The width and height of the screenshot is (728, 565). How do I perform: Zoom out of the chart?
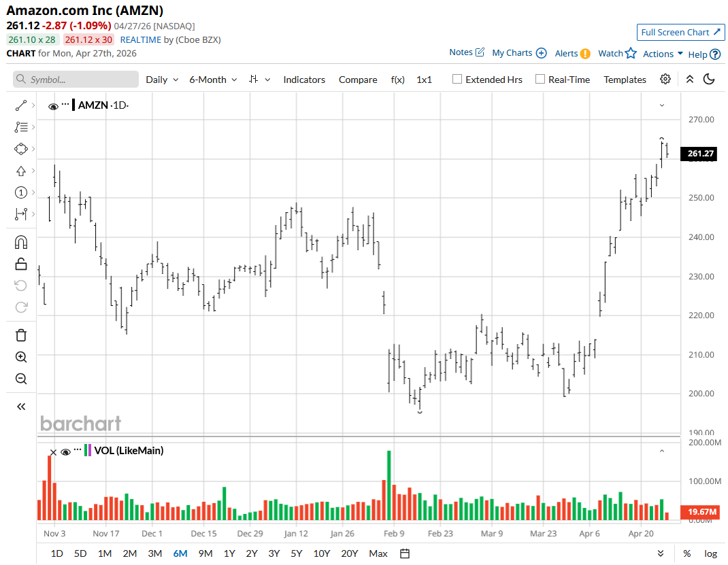(21, 379)
